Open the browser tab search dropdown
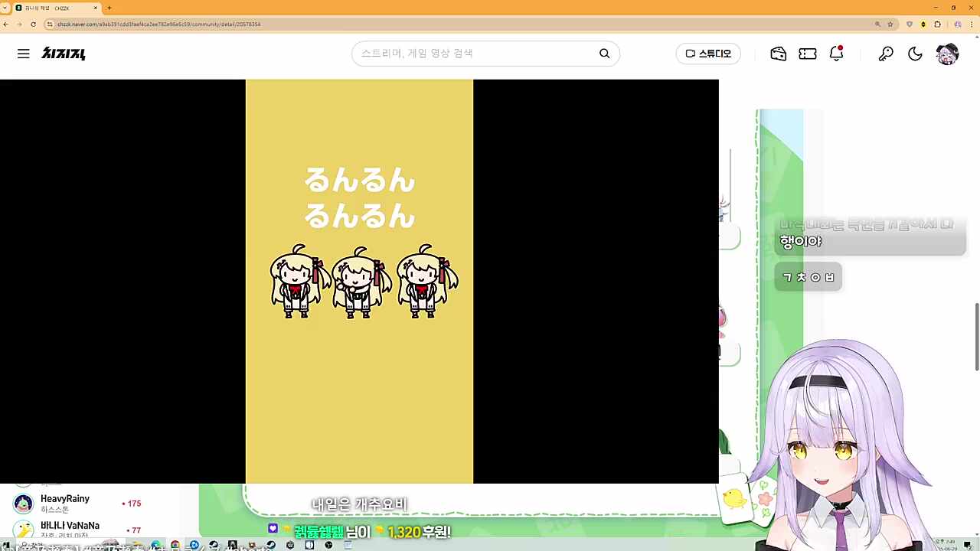The image size is (980, 551). tap(5, 8)
